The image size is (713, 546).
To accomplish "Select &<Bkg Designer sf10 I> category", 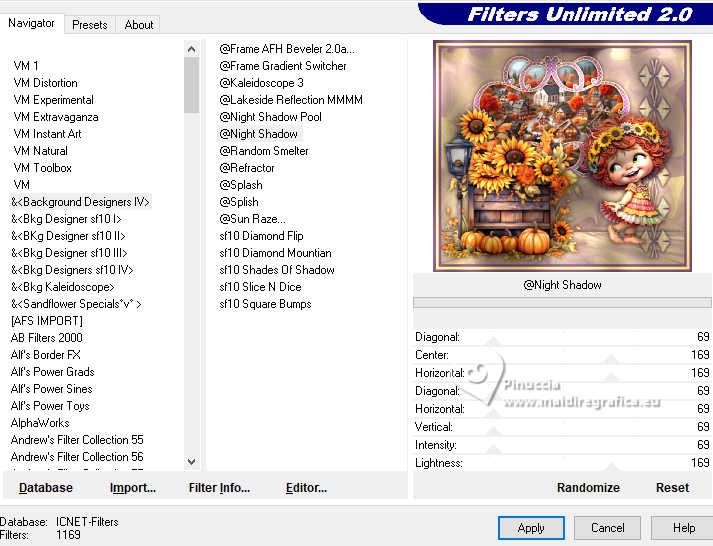I will [66, 219].
